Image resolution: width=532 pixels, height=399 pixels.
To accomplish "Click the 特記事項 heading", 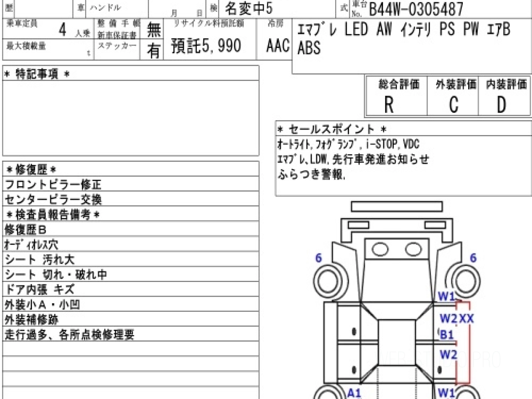I will [37, 74].
